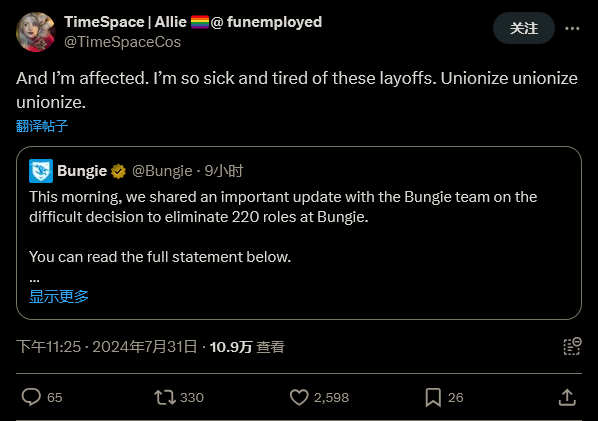This screenshot has width=598, height=421.
Task: Bookmark this post with the bookmark icon
Action: 433,397
